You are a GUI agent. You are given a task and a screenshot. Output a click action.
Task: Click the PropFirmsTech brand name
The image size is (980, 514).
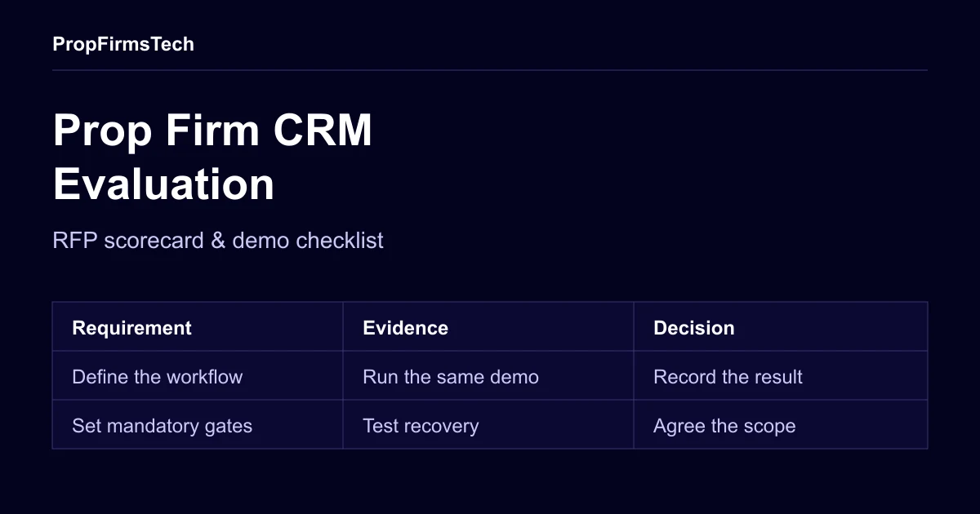point(123,44)
